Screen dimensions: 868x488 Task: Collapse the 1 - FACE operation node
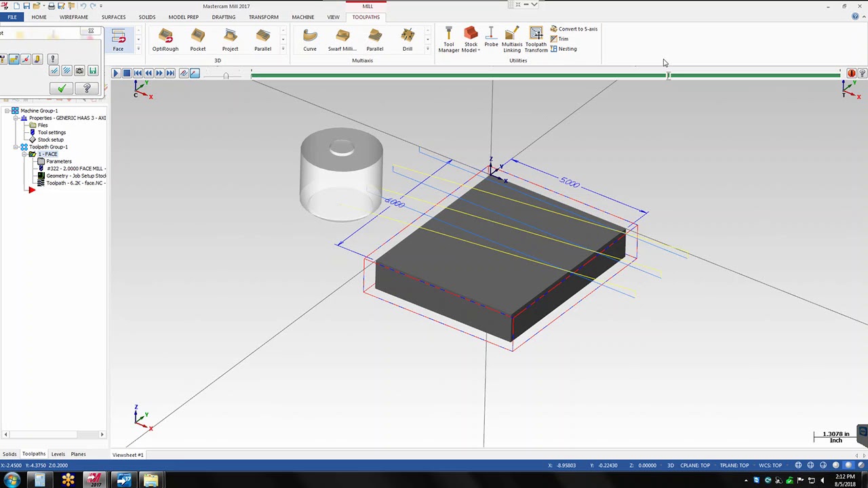(x=24, y=155)
